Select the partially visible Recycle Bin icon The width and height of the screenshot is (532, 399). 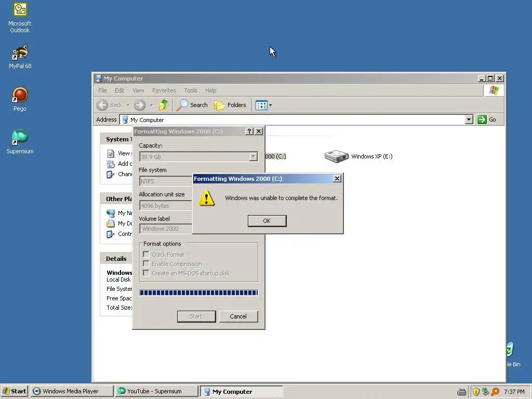pyautogui.click(x=513, y=354)
